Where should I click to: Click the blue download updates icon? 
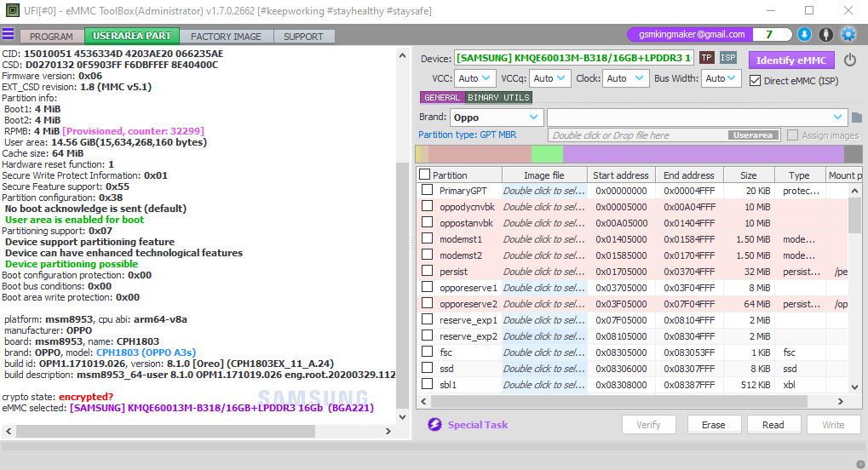tap(804, 34)
